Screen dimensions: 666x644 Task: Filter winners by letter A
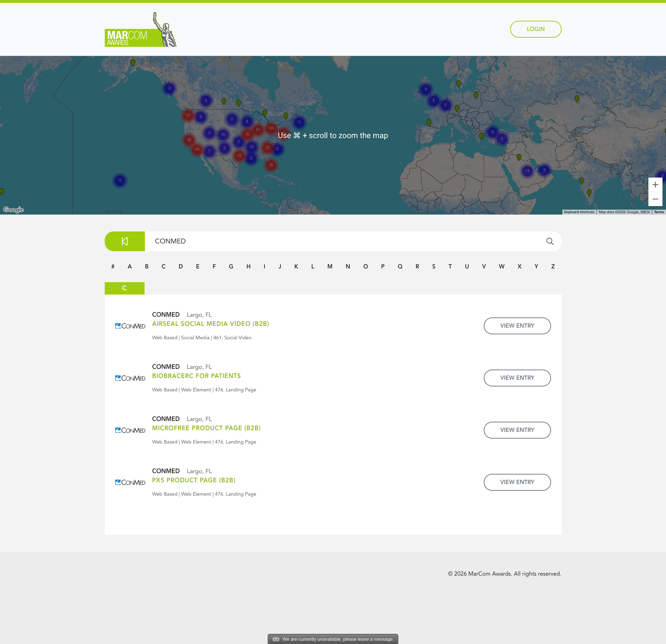coord(130,267)
